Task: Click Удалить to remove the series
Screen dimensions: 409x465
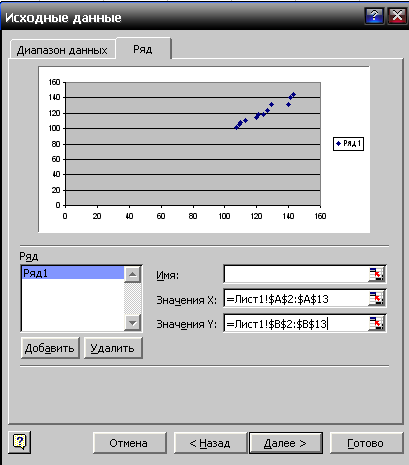Action: [113, 348]
